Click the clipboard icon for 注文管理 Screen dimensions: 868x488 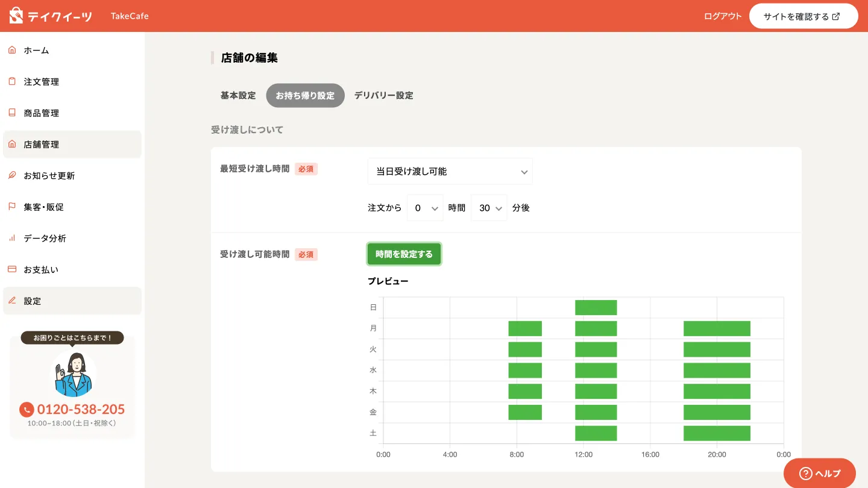pos(12,81)
